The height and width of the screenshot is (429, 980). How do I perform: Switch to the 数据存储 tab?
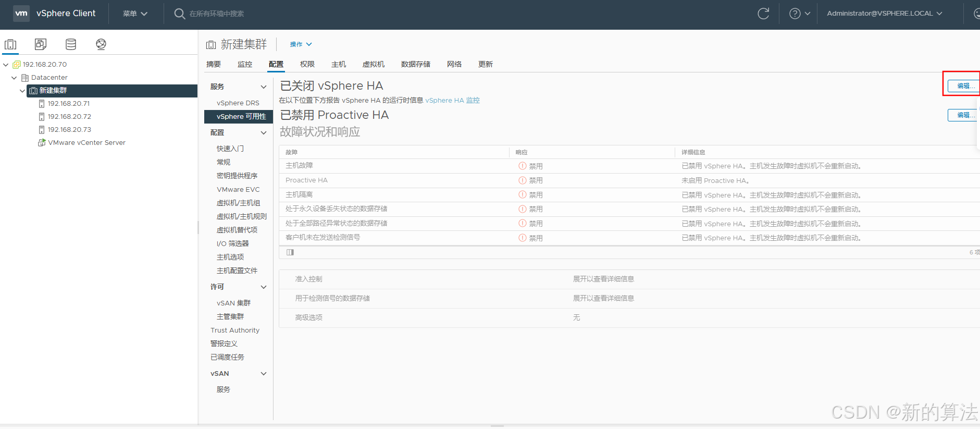tap(416, 64)
